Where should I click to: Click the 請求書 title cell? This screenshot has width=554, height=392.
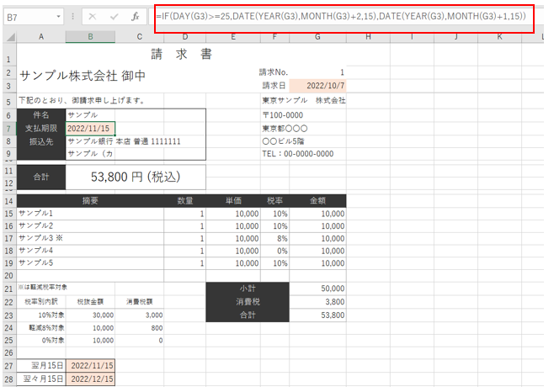182,56
